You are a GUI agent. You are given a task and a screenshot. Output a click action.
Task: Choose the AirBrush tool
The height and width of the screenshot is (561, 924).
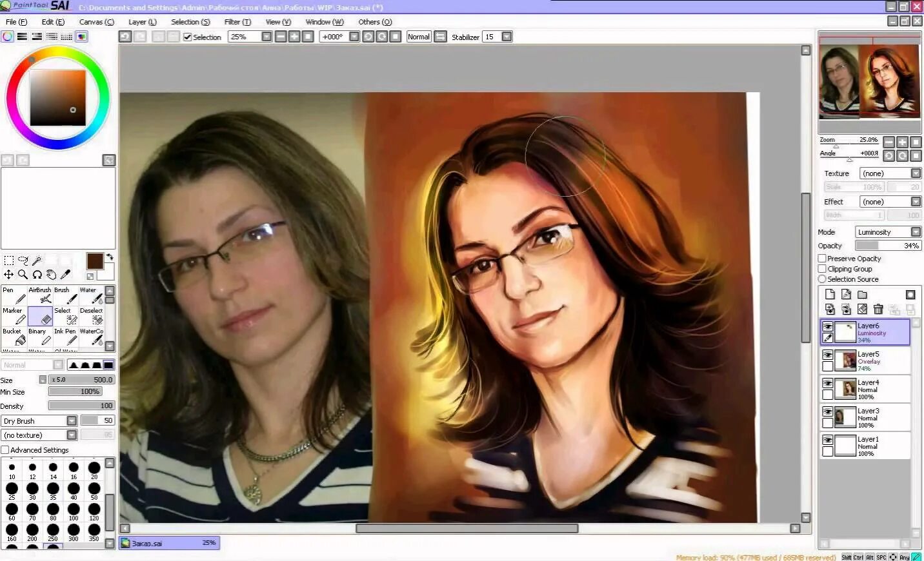tap(40, 295)
